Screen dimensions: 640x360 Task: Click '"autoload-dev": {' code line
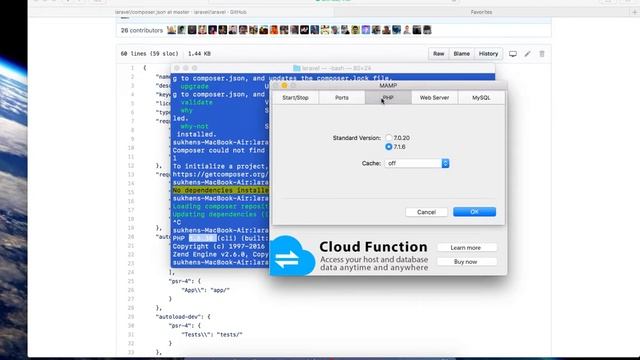pyautogui.click(x=183, y=316)
